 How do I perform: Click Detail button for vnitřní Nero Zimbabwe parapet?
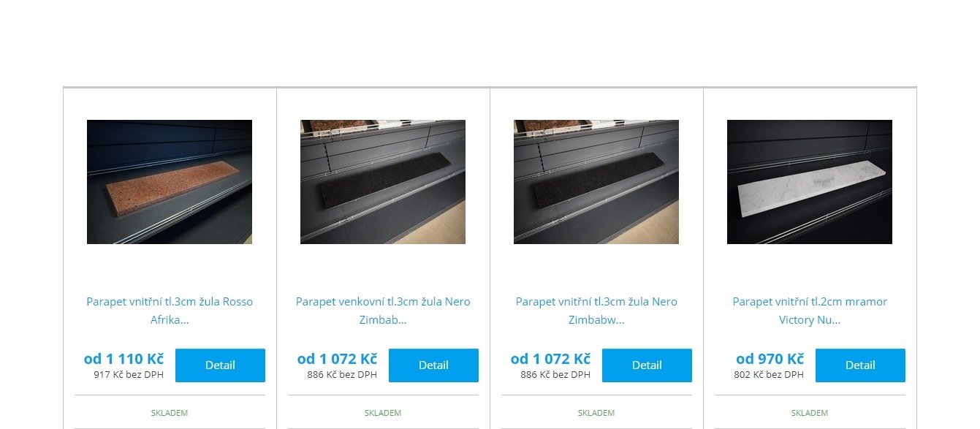pyautogui.click(x=647, y=365)
